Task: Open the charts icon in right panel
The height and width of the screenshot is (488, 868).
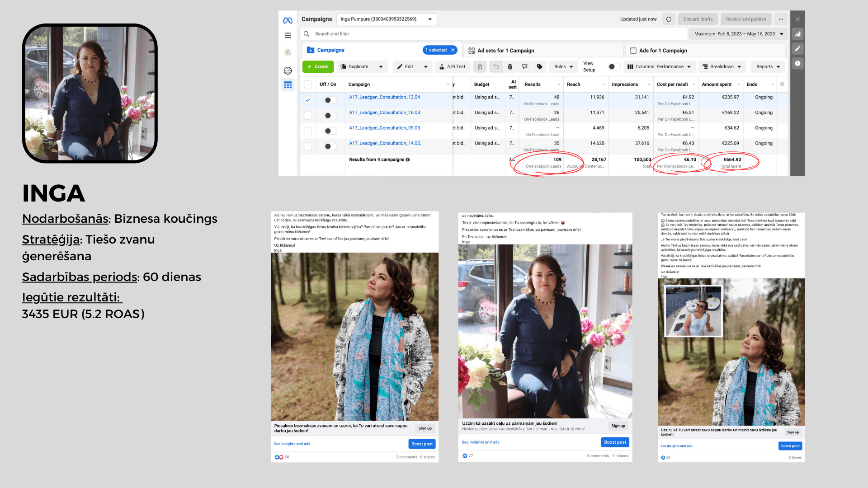Action: [797, 34]
